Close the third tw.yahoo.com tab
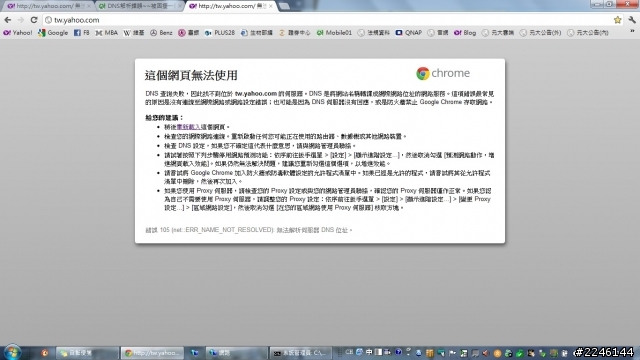 (x=271, y=6)
